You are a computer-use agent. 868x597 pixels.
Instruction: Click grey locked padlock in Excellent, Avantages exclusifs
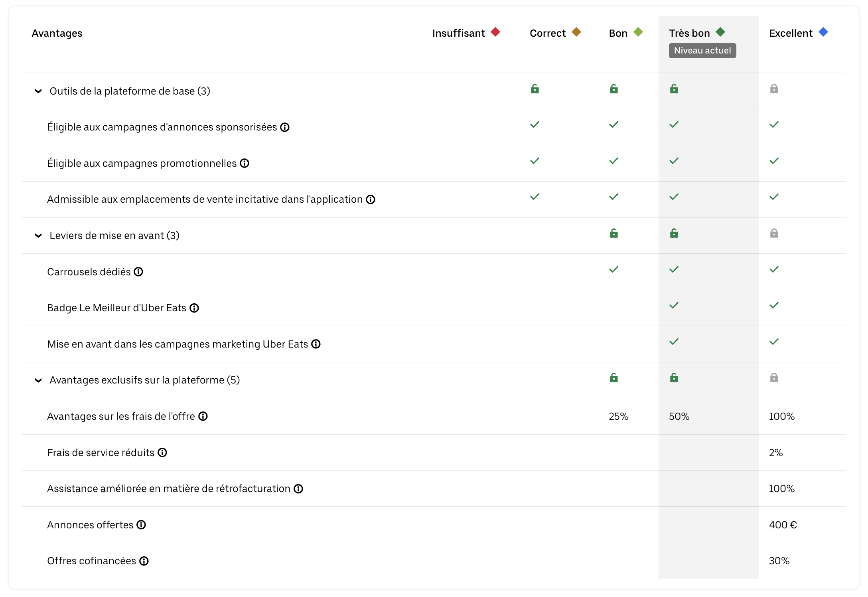pos(774,378)
